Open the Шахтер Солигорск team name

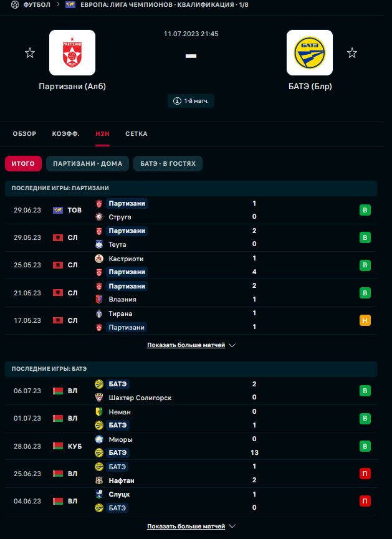pos(140,398)
